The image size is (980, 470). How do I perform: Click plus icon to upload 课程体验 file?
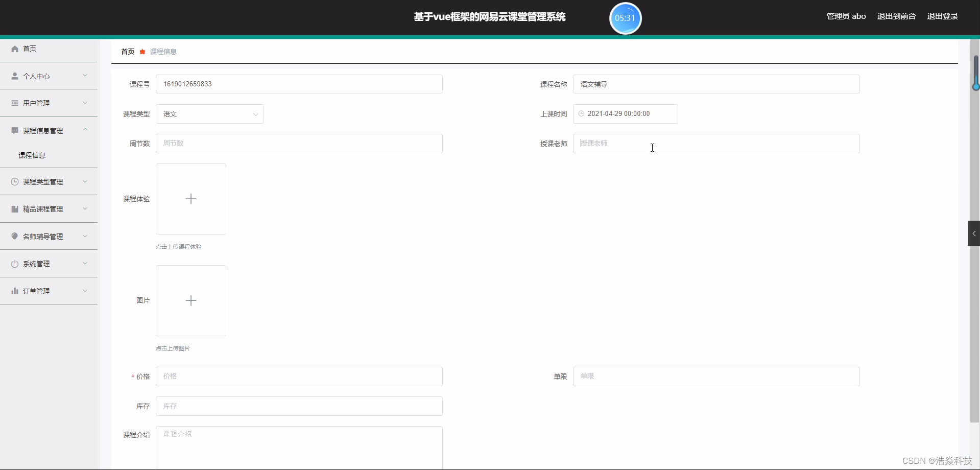[190, 199]
